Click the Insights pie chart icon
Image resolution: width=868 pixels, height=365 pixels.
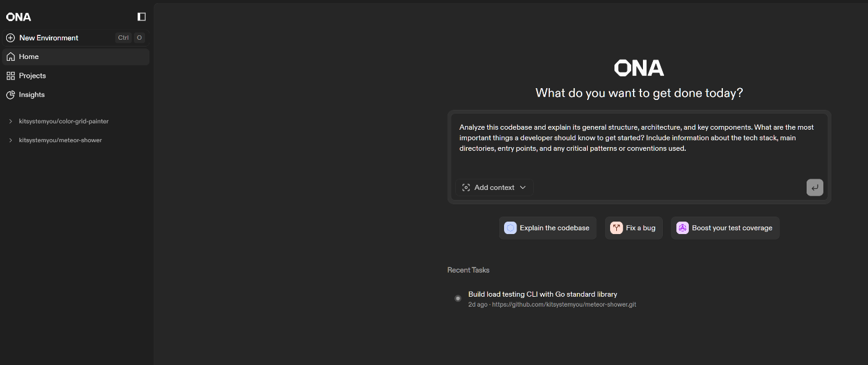11,95
